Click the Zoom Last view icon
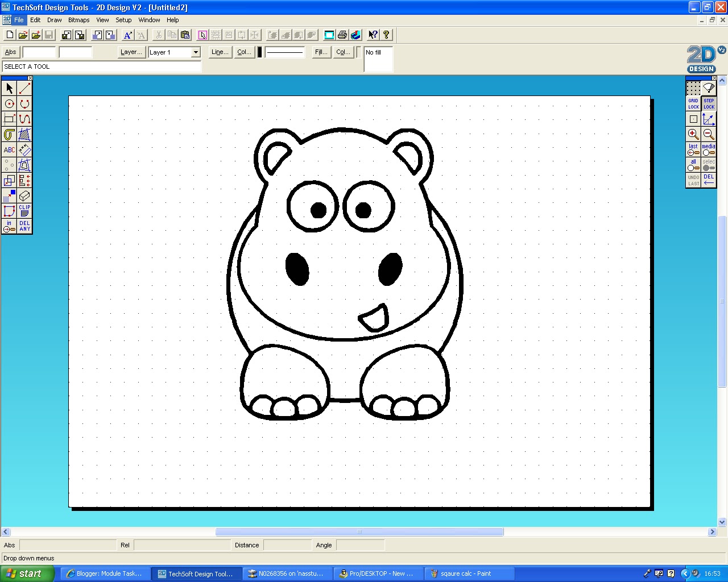728x582 pixels. (x=693, y=149)
